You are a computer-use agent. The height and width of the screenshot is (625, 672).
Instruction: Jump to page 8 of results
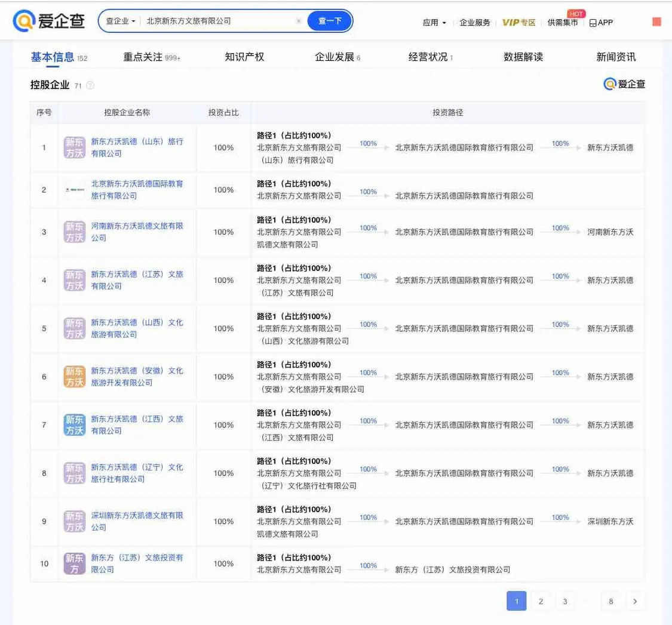(x=610, y=601)
